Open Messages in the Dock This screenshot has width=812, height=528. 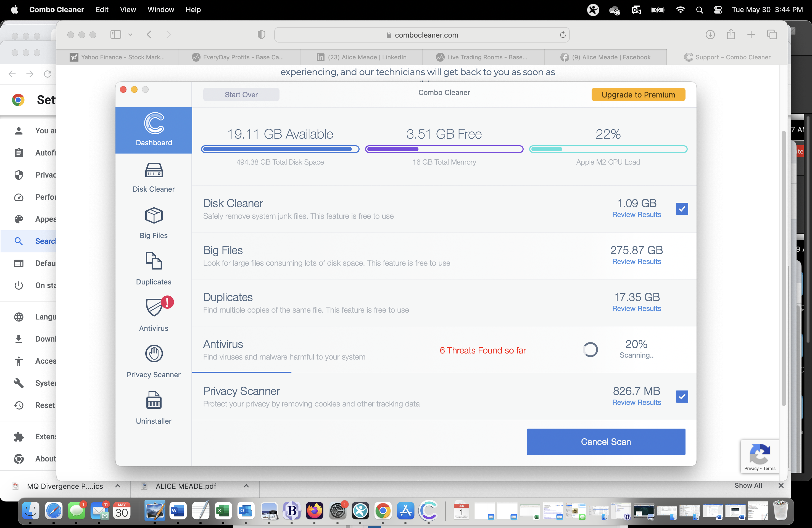click(77, 511)
